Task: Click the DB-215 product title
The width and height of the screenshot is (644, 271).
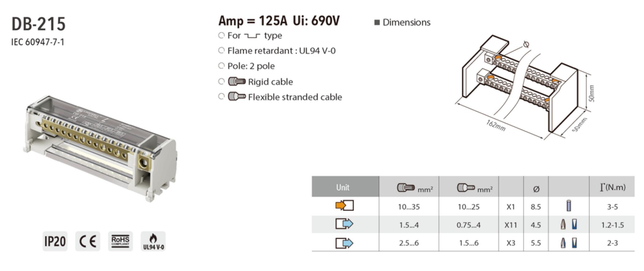Action: coord(39,24)
